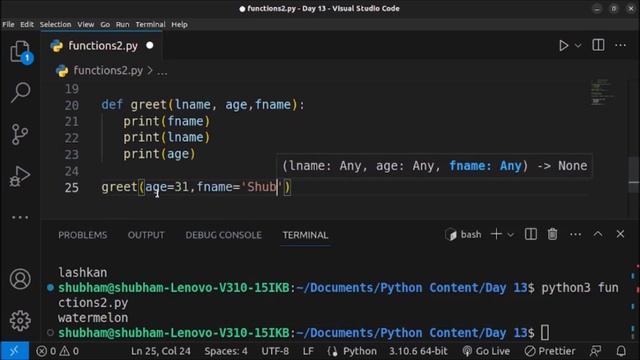The height and width of the screenshot is (360, 640).
Task: Kill terminal with trash icon
Action: 552,234
